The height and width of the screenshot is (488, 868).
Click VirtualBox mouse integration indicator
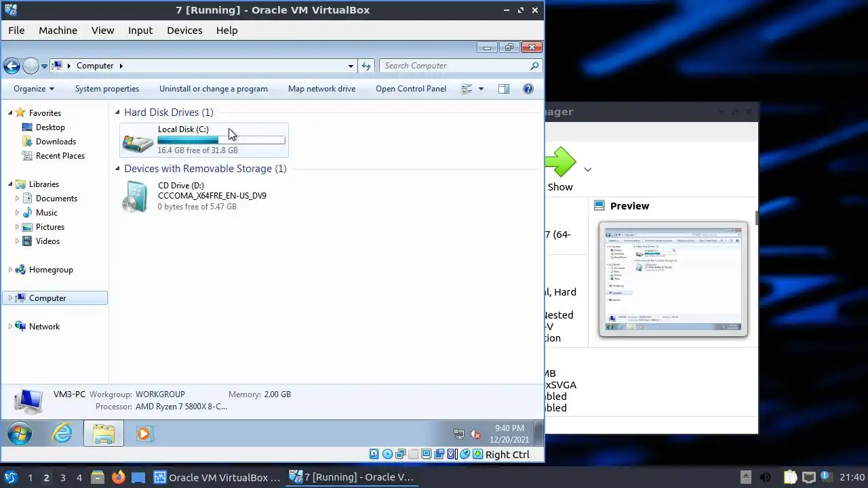point(465,454)
